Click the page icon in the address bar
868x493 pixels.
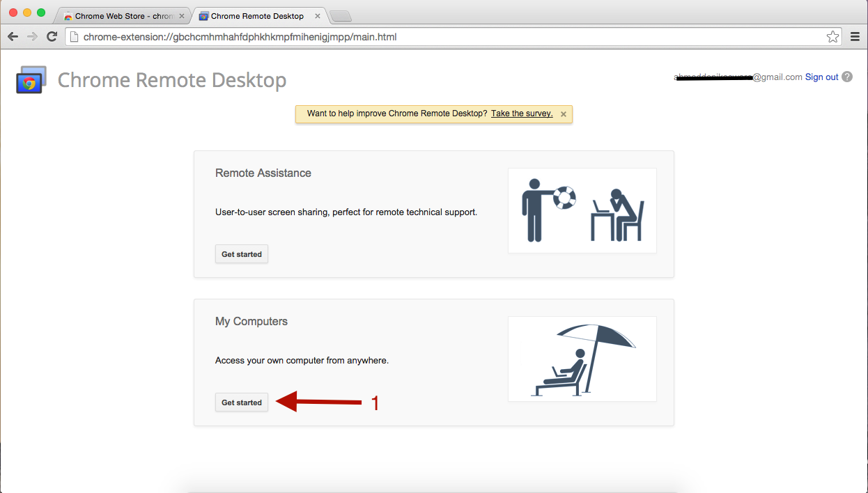(74, 37)
